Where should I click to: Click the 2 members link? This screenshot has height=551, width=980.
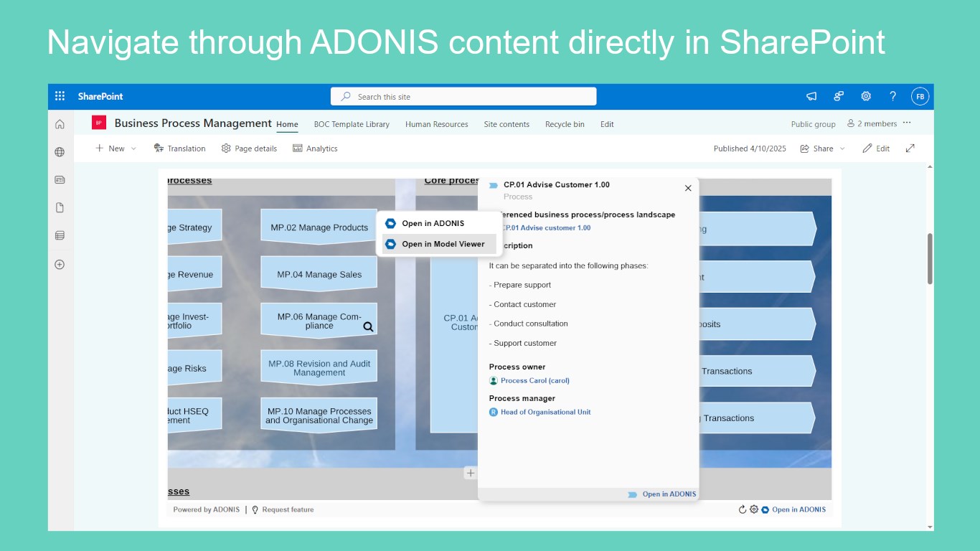(872, 123)
